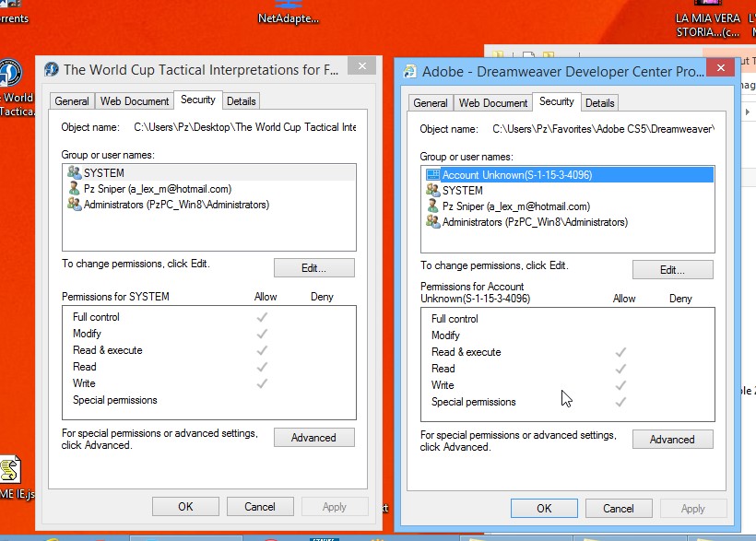Image resolution: width=756 pixels, height=541 pixels.
Task: Open General tab in World Cup dialog
Action: click(72, 101)
